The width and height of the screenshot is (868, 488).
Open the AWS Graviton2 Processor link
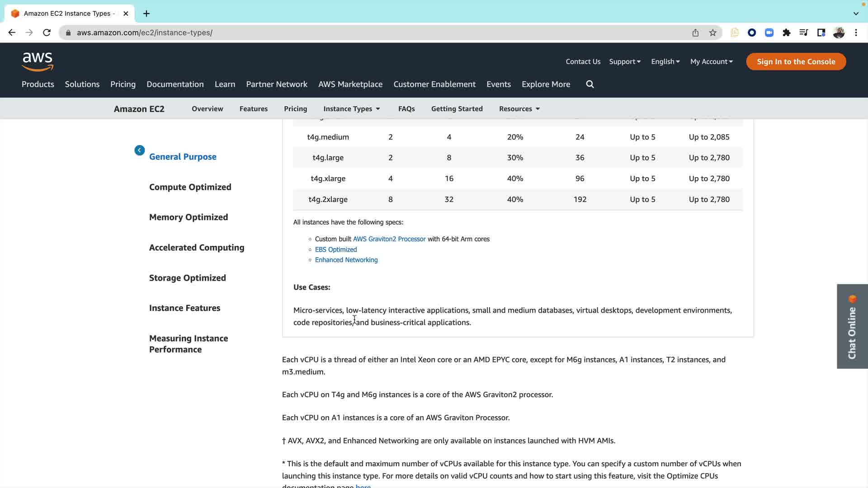coord(389,239)
